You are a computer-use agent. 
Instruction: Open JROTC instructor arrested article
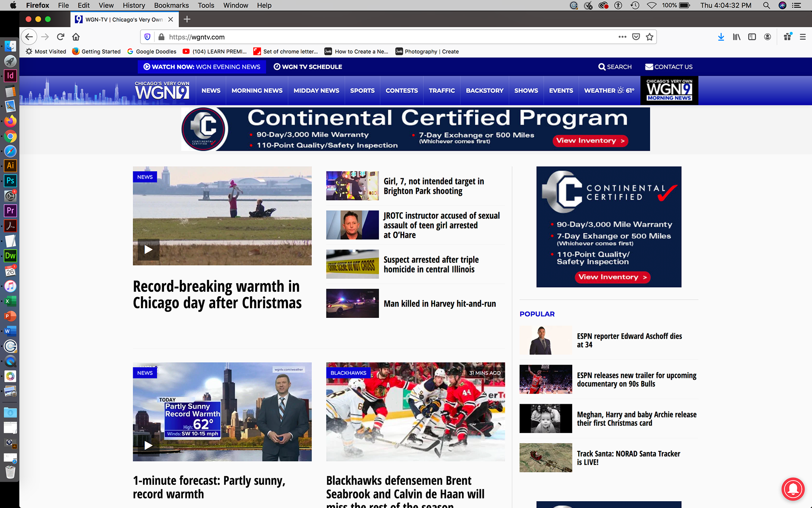442,225
